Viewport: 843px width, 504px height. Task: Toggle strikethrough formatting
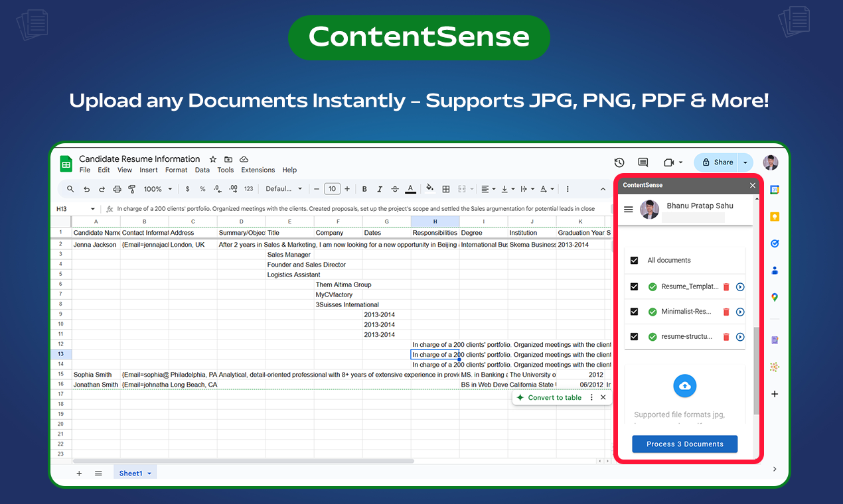coord(395,189)
